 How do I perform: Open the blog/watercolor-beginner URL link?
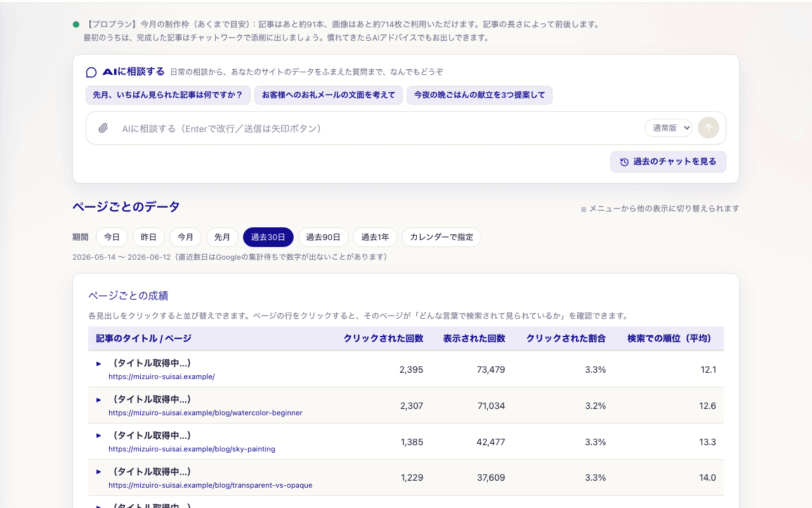(206, 413)
